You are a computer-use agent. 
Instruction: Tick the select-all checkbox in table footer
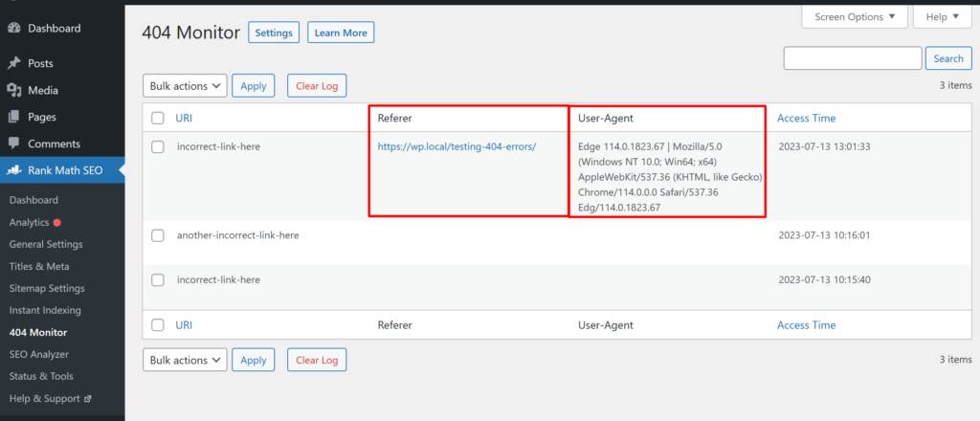(158, 324)
